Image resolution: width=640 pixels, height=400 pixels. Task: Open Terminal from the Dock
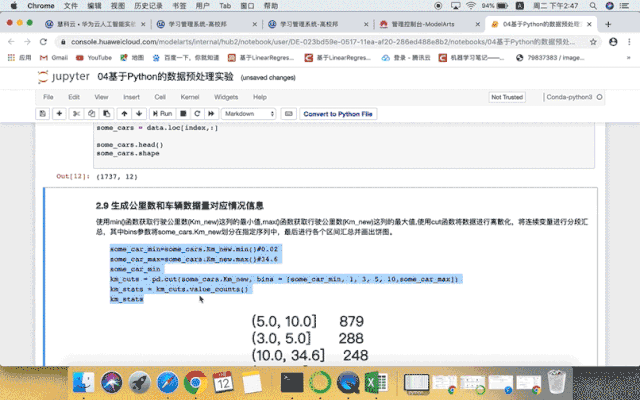click(292, 383)
